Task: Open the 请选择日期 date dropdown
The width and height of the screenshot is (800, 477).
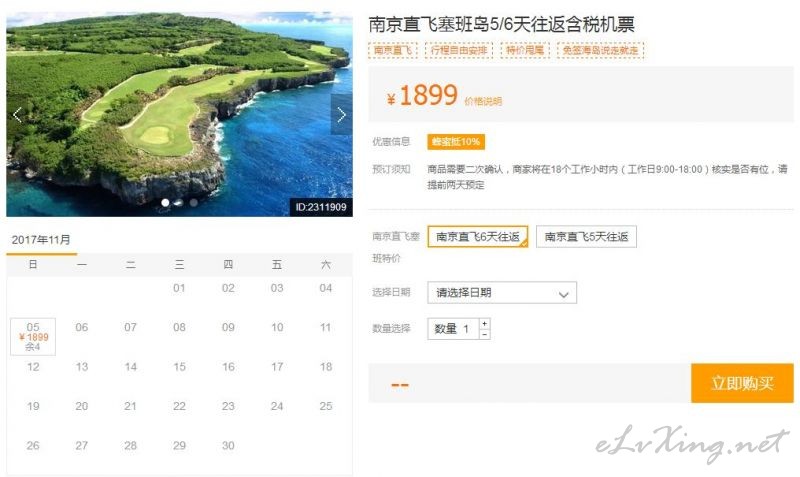Action: pos(502,293)
